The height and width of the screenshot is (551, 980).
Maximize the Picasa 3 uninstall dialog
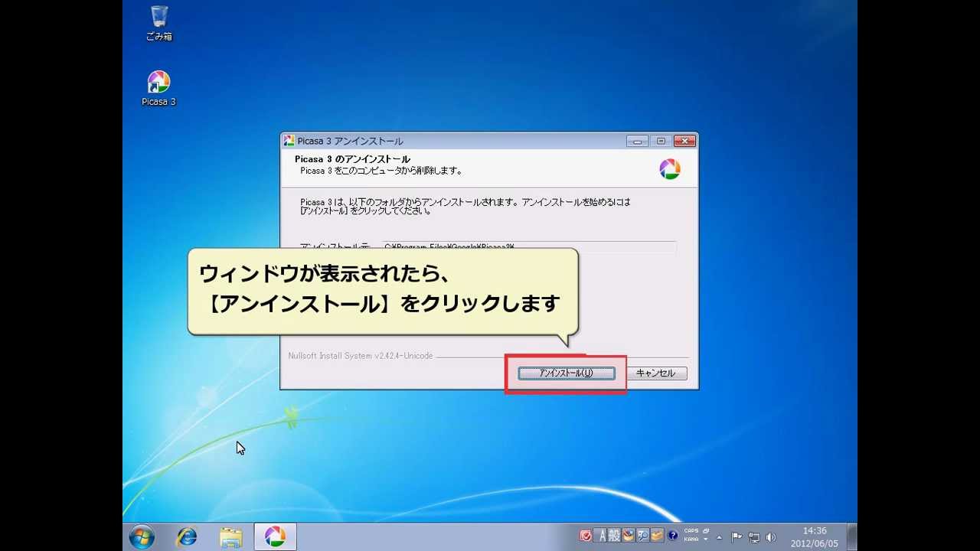point(661,141)
